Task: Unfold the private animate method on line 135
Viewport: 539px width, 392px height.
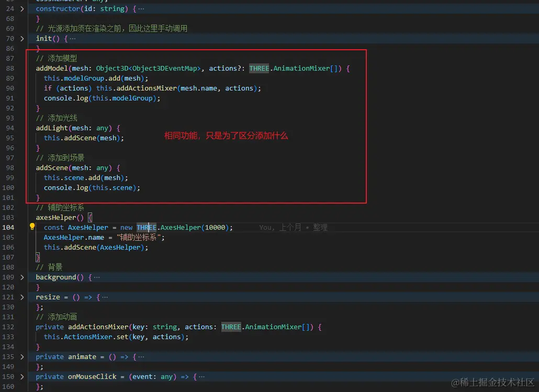Action: [21, 356]
